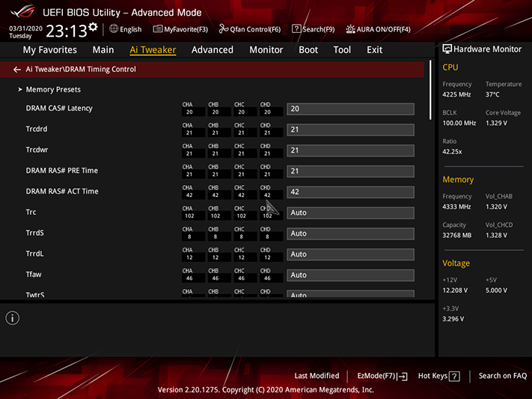Screen dimensions: 532x399
Task: Click the EzMode exit arrow icon
Action: click(x=403, y=377)
